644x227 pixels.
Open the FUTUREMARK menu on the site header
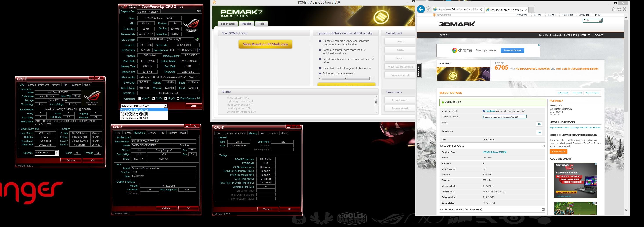click(x=523, y=15)
